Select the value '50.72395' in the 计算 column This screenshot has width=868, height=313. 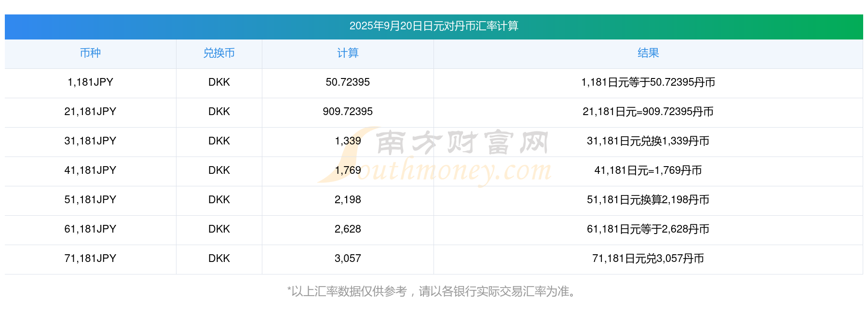click(348, 82)
